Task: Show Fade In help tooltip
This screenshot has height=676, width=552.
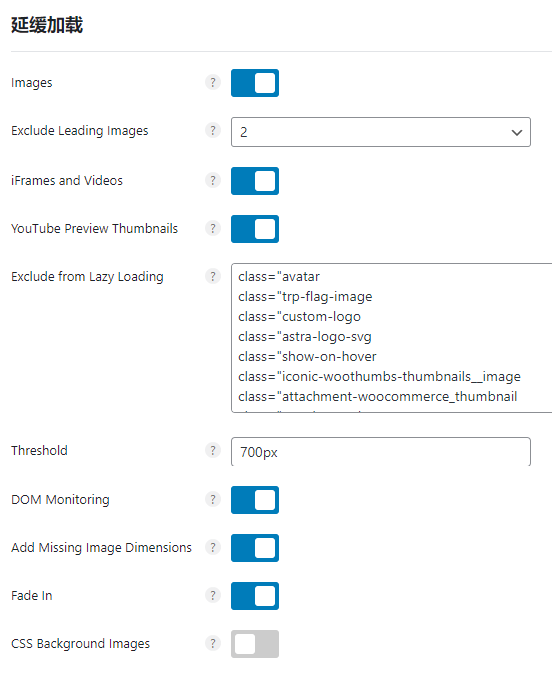Action: [213, 595]
